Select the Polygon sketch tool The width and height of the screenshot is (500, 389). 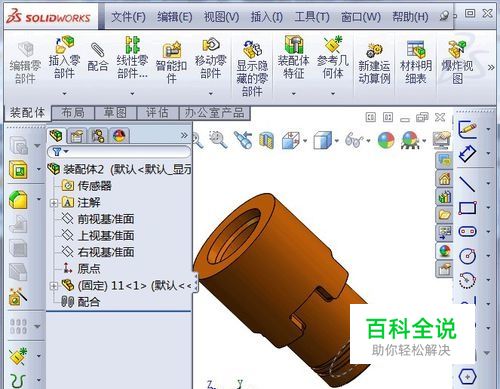(x=467, y=377)
